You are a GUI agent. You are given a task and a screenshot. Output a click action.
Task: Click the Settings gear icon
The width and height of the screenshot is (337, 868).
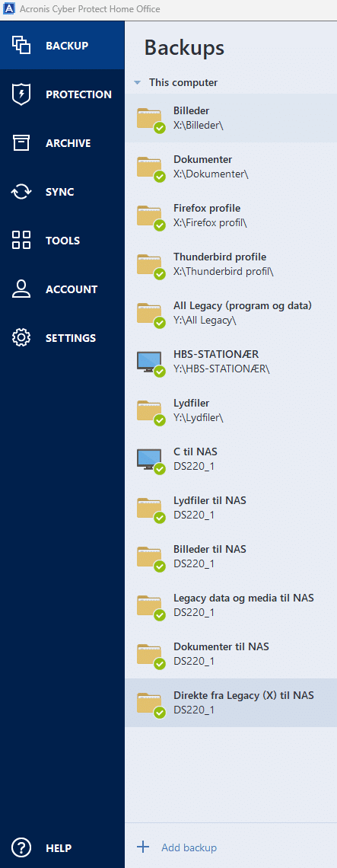click(21, 337)
